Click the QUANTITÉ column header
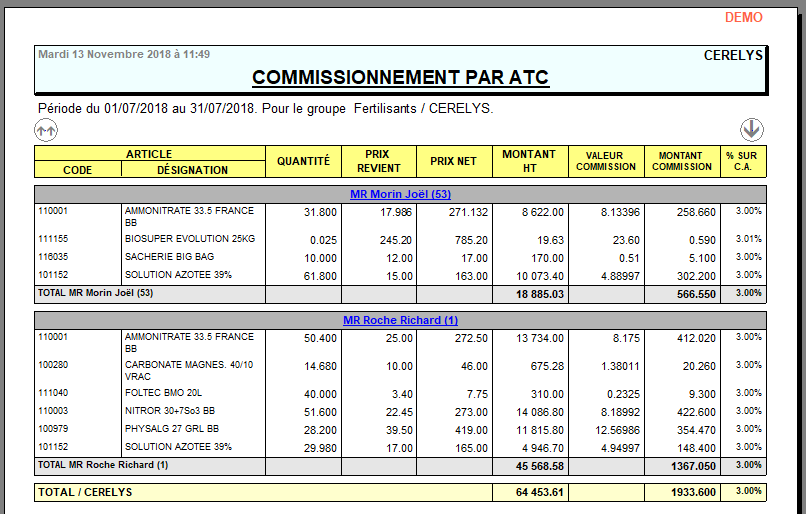Screen dimensions: 806x514 coord(303,161)
